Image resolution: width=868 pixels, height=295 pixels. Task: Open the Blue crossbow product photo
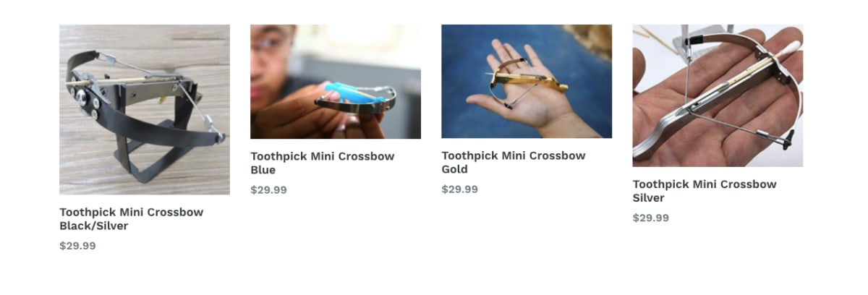click(336, 82)
